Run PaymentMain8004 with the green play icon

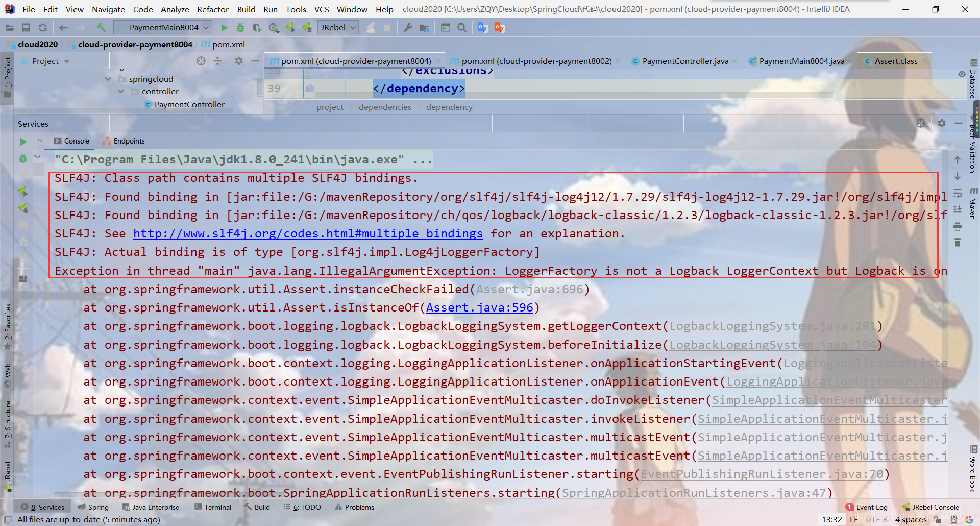point(224,28)
